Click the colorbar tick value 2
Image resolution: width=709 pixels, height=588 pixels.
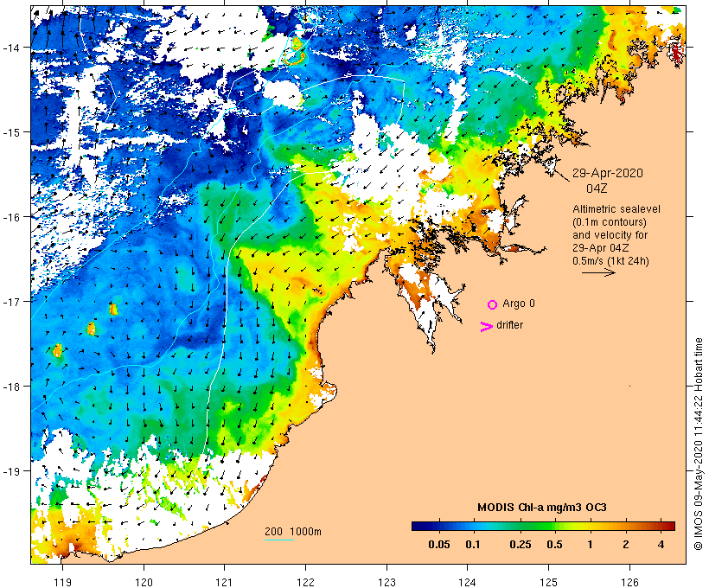point(626,544)
